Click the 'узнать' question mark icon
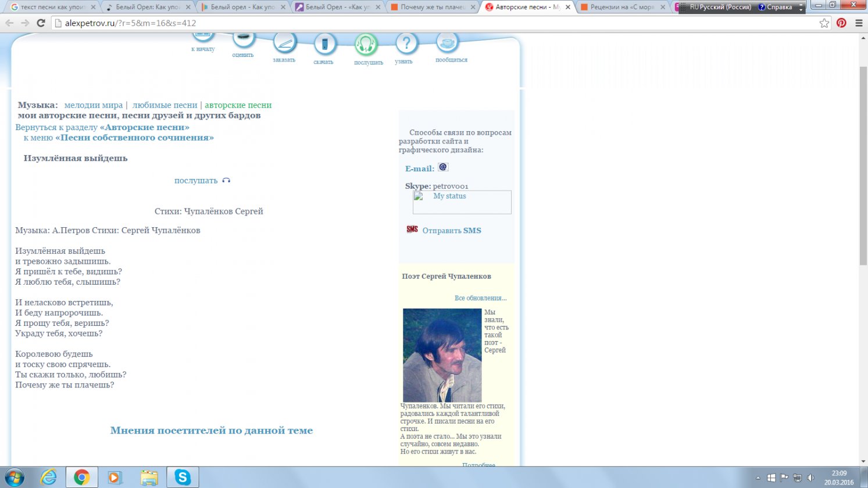The image size is (868, 488). (406, 44)
